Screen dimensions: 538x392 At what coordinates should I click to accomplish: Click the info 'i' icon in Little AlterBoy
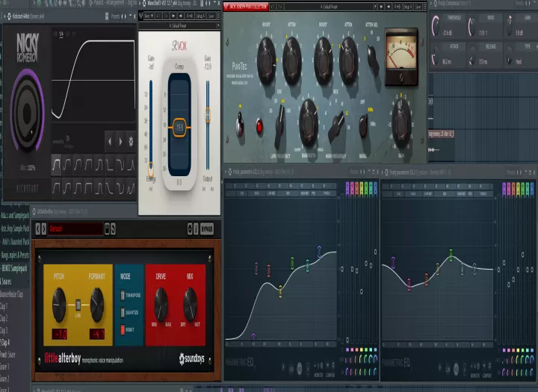point(196,228)
